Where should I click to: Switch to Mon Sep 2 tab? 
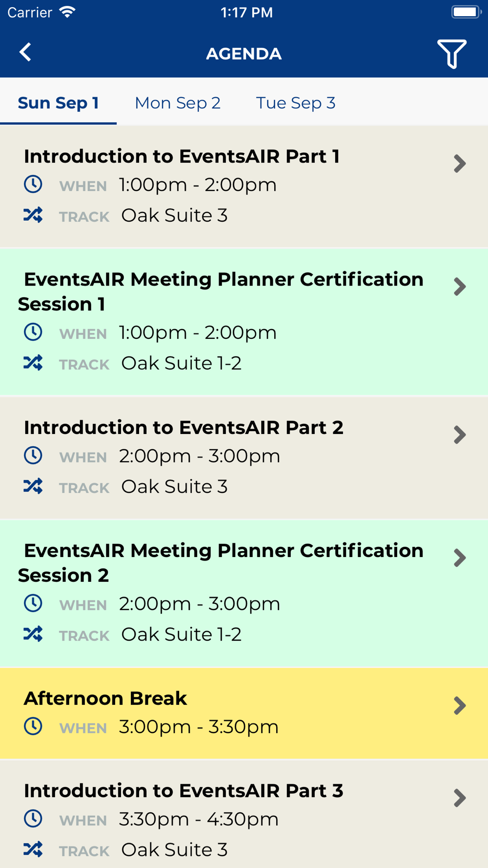[178, 103]
